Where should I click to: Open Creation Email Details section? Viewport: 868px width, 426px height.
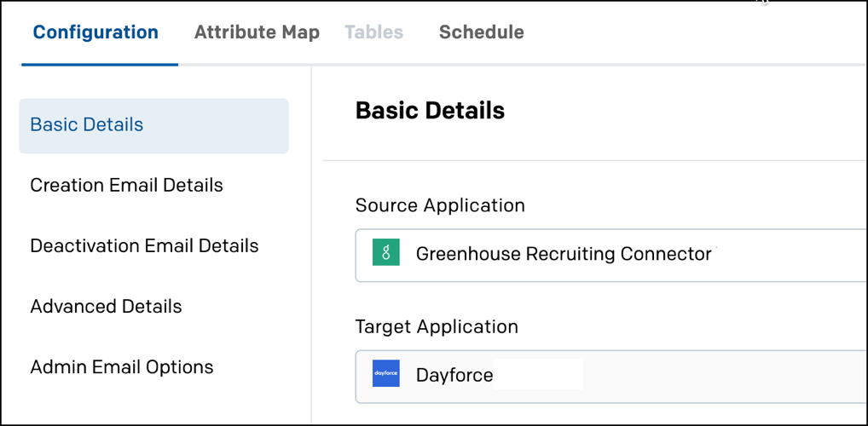click(x=126, y=186)
